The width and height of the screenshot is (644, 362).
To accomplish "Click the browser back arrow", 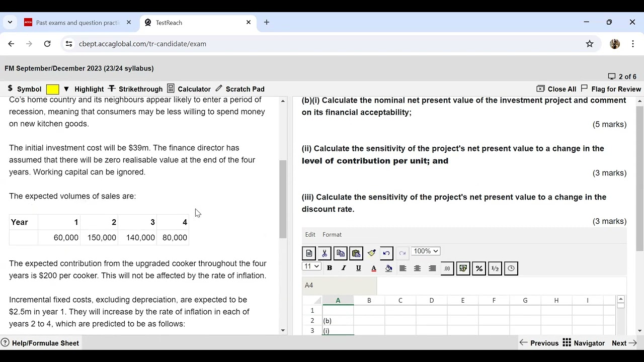I will (11, 44).
